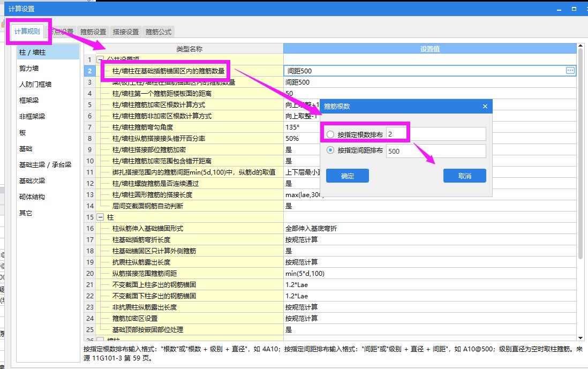Click the 类型名称 column header
This screenshot has height=369, width=588.
(x=190, y=49)
